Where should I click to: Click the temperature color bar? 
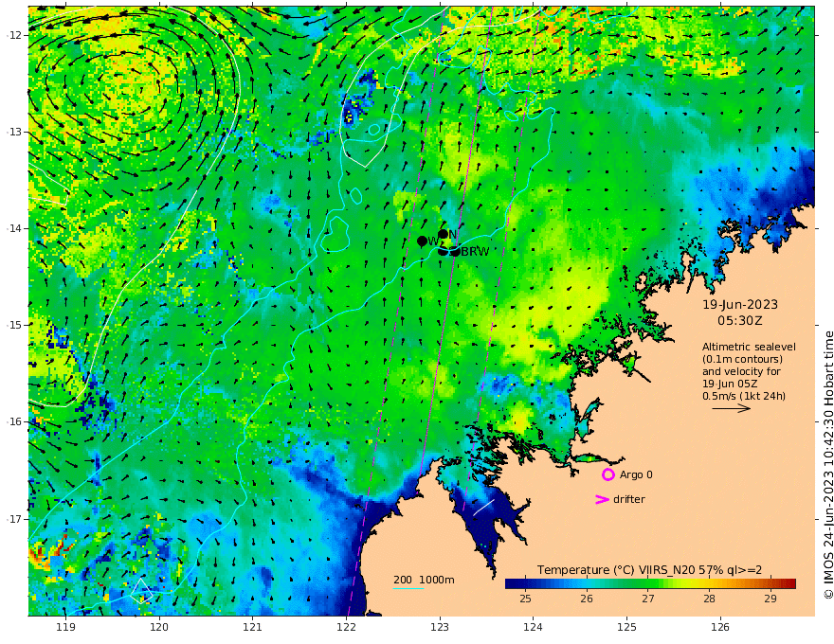pyautogui.click(x=650, y=583)
